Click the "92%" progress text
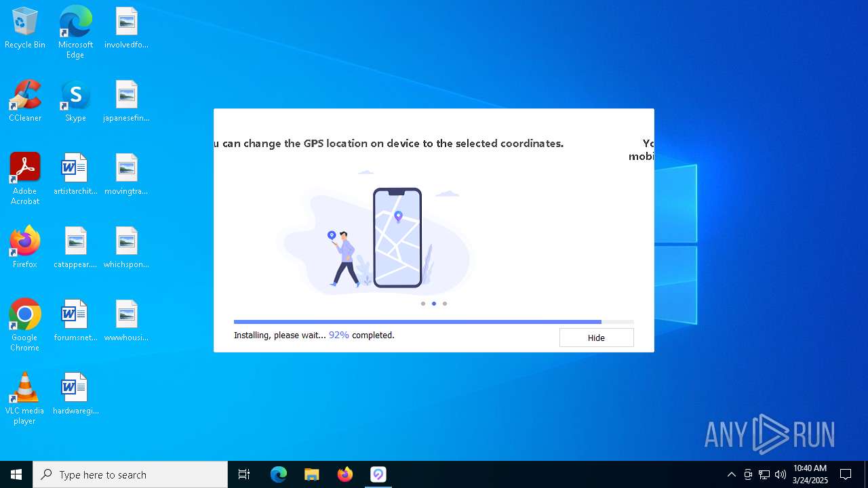This screenshot has width=868, height=488. pos(339,335)
